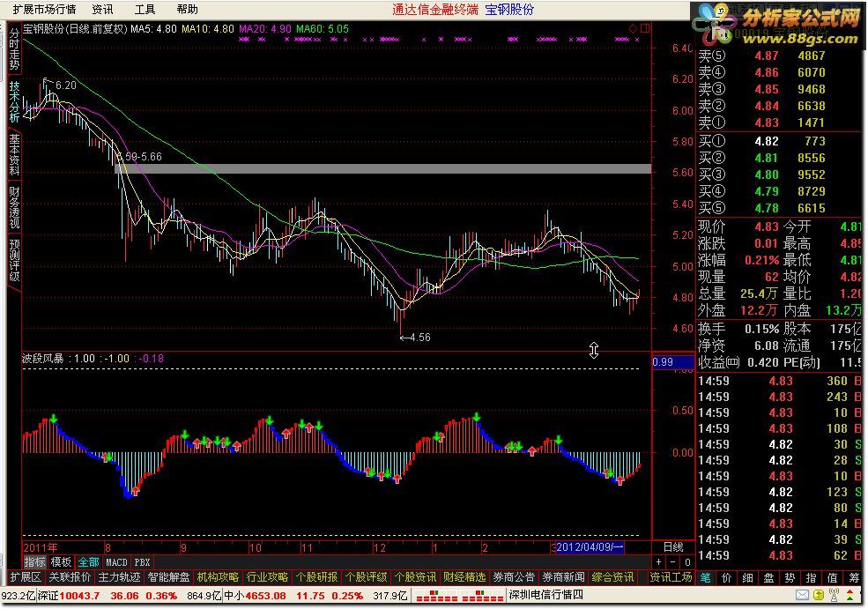
Task: Open the 券商公告 tab
Action: (x=514, y=577)
